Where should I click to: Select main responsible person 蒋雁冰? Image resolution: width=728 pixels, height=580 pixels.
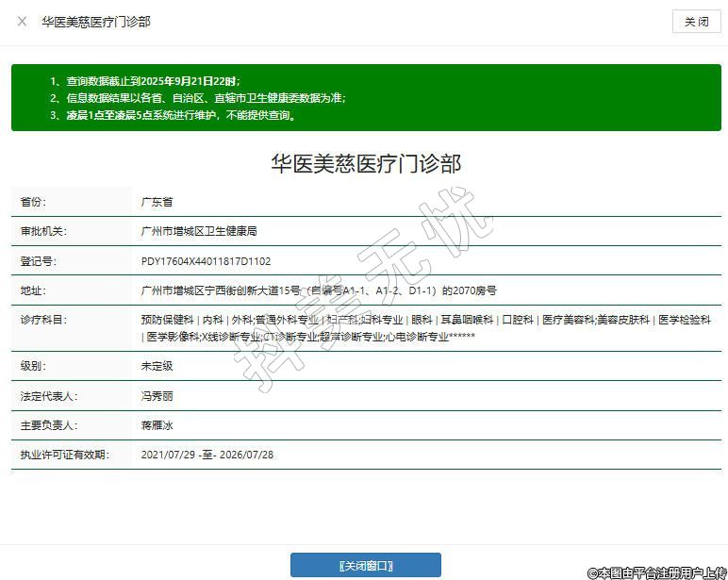click(157, 425)
